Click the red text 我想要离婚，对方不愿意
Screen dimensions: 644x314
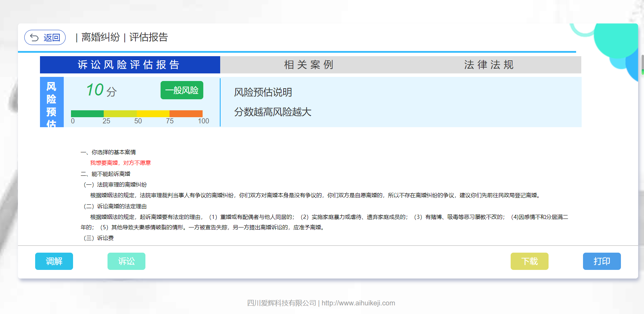point(120,163)
